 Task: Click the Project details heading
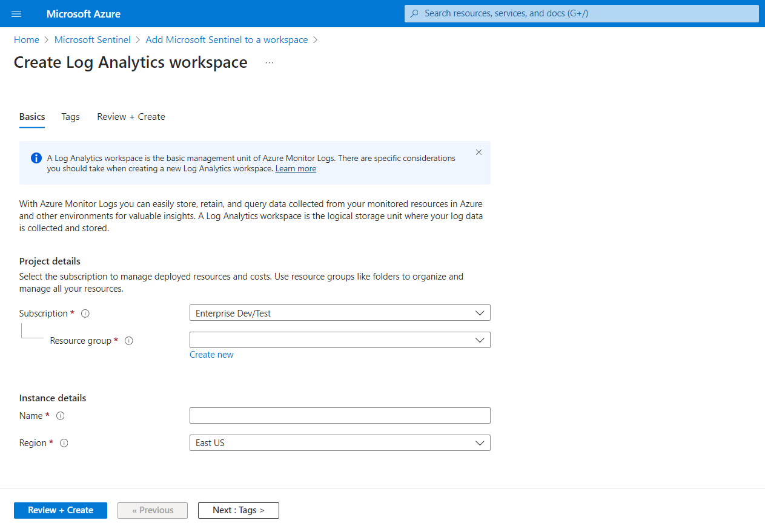pos(50,261)
